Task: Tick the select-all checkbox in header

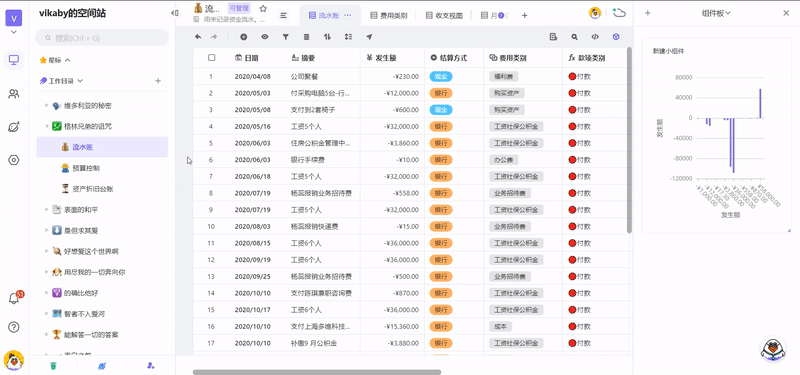Action: coord(212,58)
